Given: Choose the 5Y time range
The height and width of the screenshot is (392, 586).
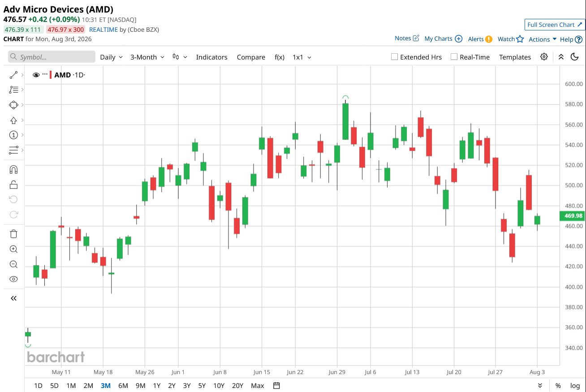Looking at the screenshot, I should coord(202,386).
